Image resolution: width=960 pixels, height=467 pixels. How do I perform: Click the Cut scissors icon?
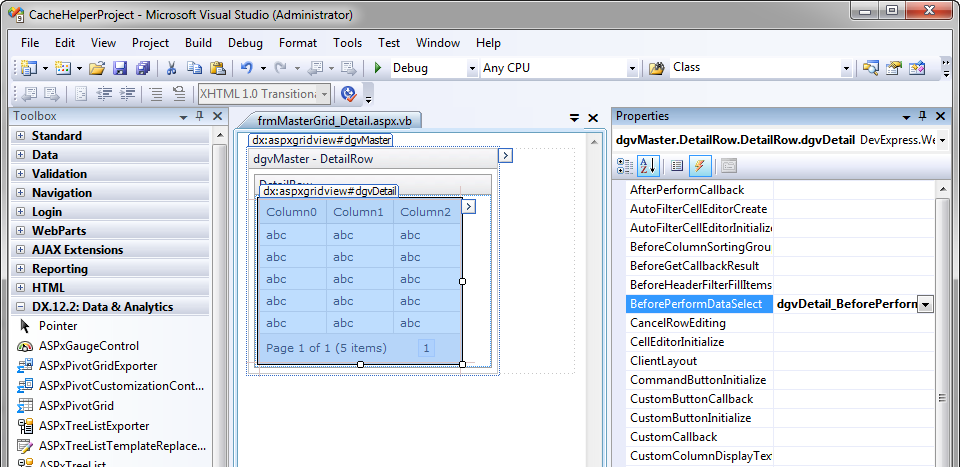(x=171, y=68)
